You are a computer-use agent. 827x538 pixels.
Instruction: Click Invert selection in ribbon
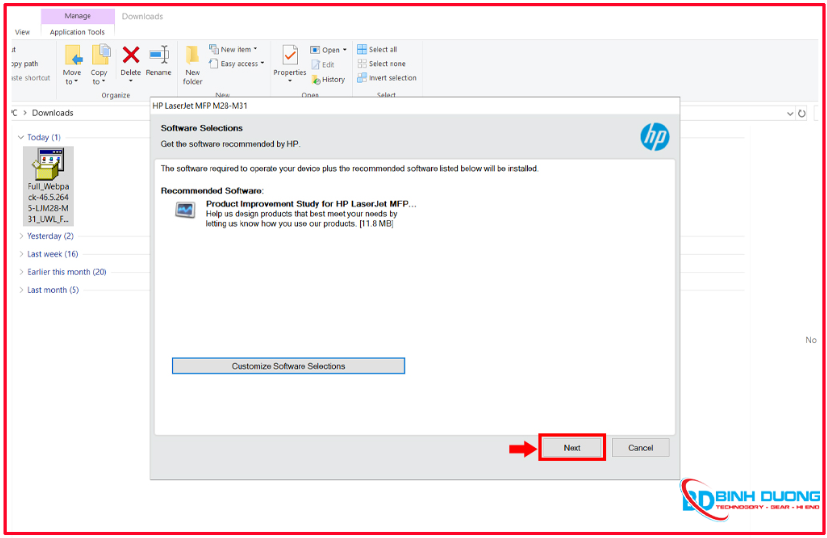(387, 78)
